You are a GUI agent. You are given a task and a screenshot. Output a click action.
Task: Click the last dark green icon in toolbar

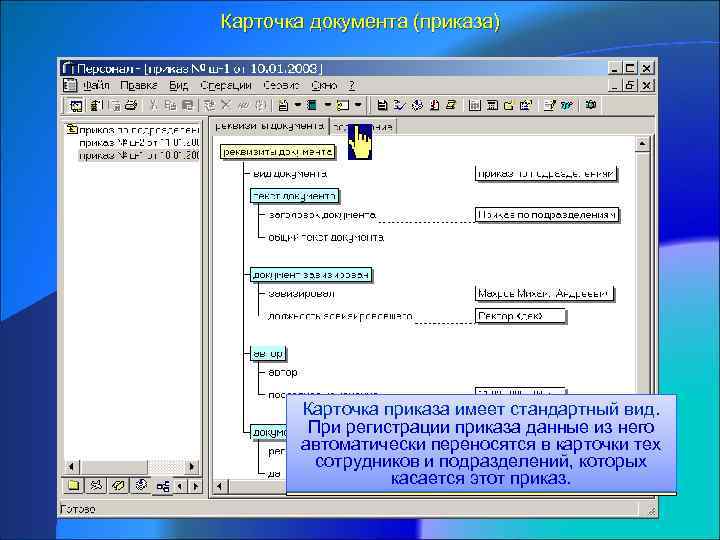pyautogui.click(x=591, y=106)
